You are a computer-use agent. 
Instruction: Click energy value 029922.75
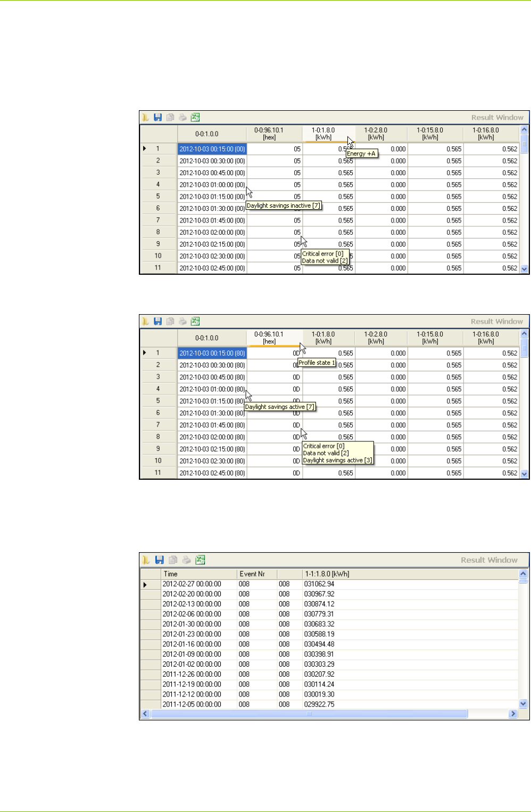click(x=319, y=704)
